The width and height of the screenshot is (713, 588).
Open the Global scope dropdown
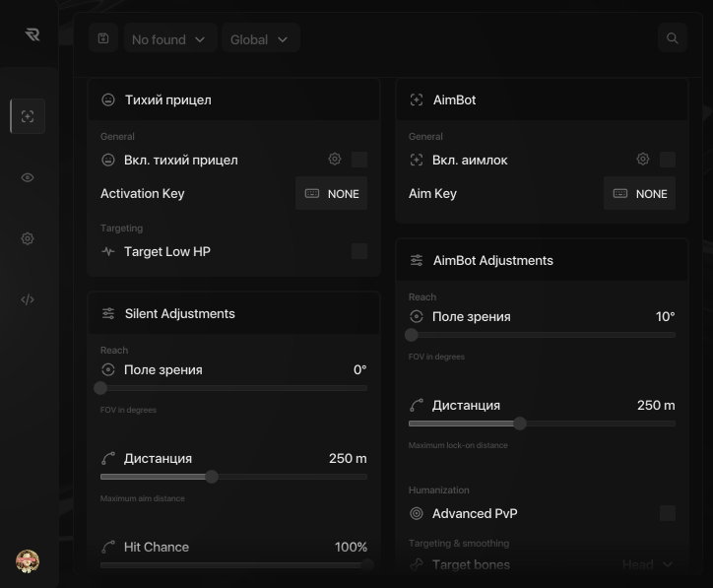pyautogui.click(x=261, y=38)
